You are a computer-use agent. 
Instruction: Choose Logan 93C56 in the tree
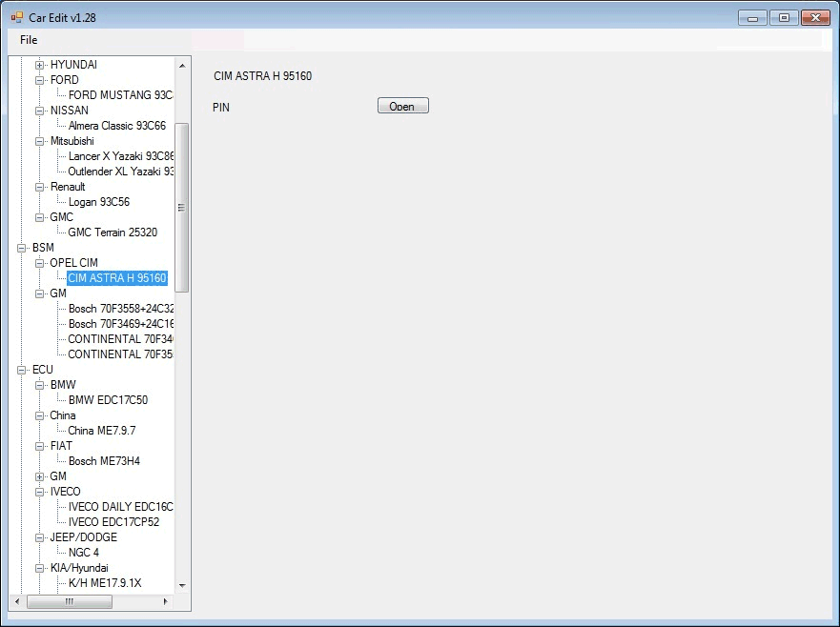(x=98, y=202)
